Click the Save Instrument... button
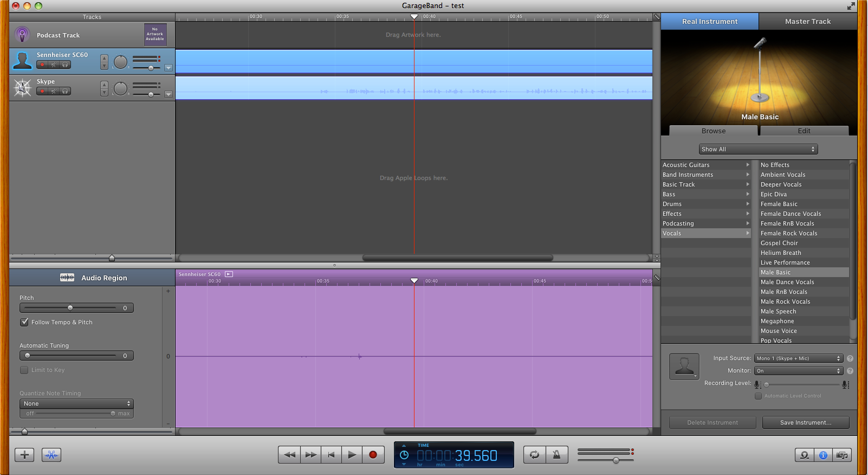The height and width of the screenshot is (475, 868). click(x=806, y=422)
